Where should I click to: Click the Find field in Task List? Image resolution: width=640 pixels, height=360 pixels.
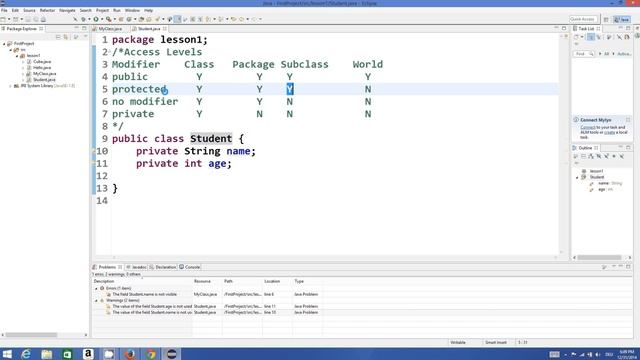coord(584,54)
